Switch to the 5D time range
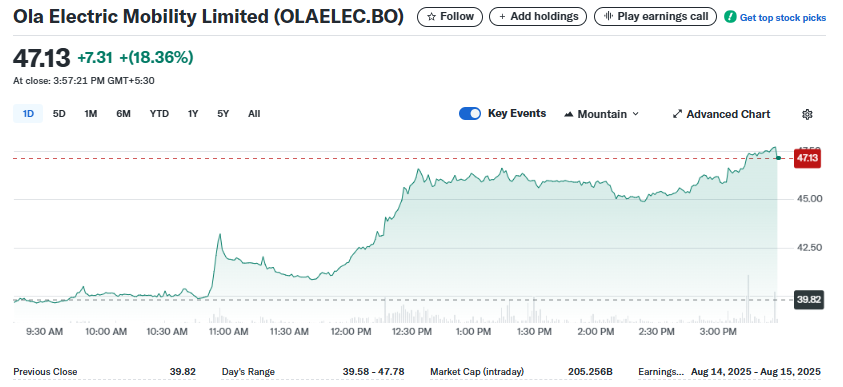 click(x=59, y=113)
